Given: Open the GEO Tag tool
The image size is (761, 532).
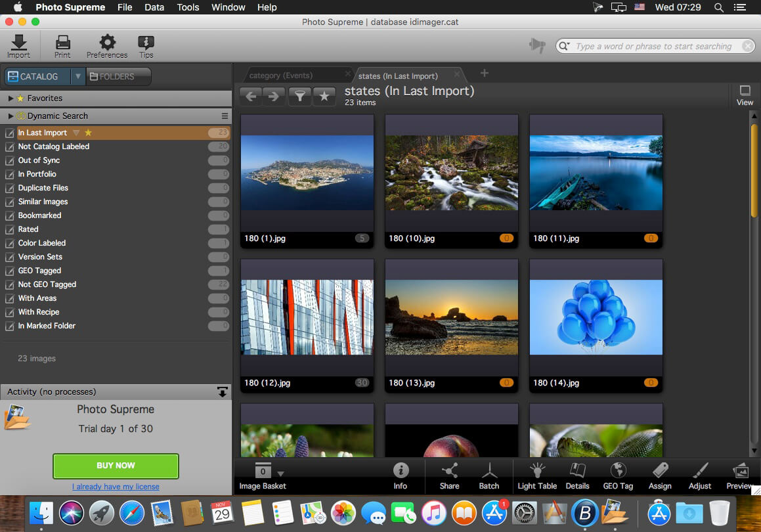Looking at the screenshot, I should pos(618,476).
